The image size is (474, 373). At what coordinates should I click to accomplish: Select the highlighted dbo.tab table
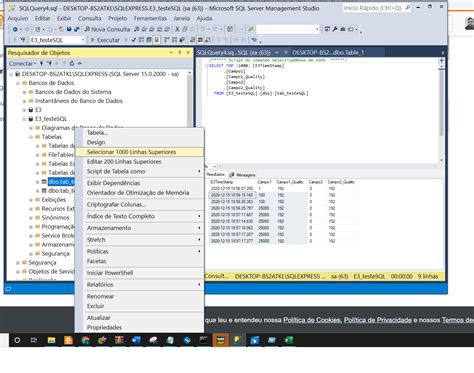(x=61, y=182)
